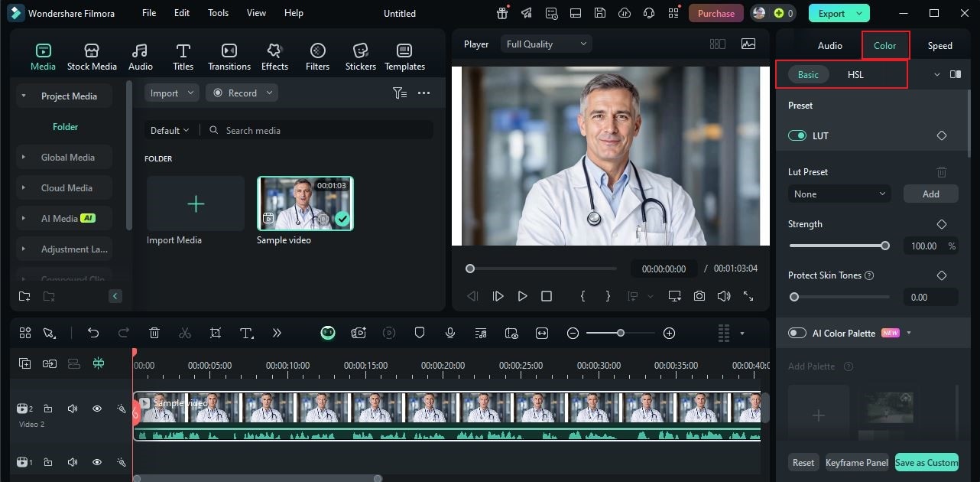This screenshot has width=980, height=482.
Task: Click the gift icon in title bar
Action: 502,13
